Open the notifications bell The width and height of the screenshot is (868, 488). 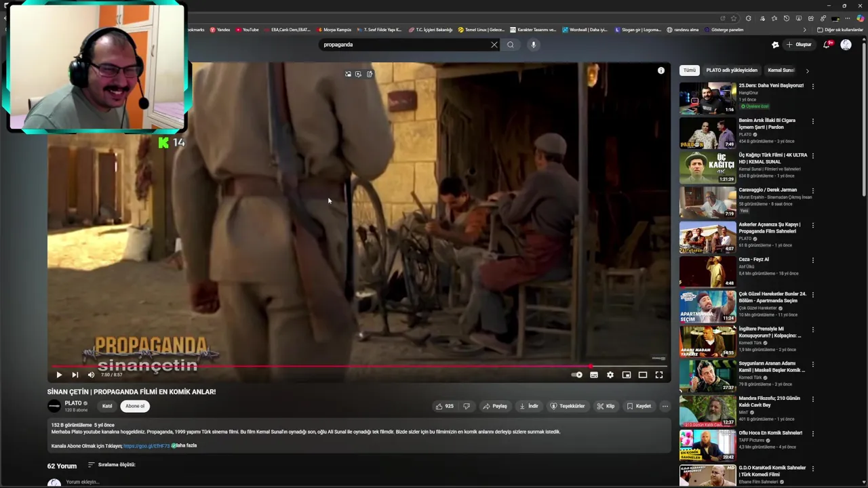(827, 45)
